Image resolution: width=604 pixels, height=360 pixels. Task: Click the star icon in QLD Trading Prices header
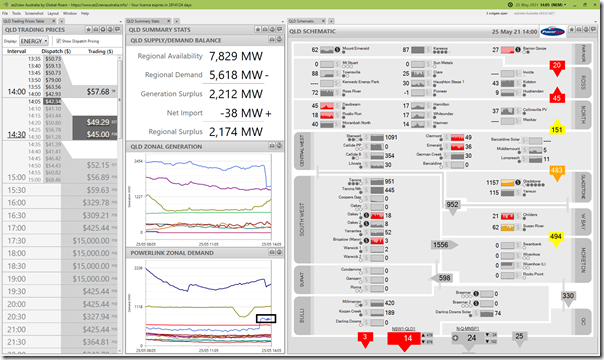89,30
